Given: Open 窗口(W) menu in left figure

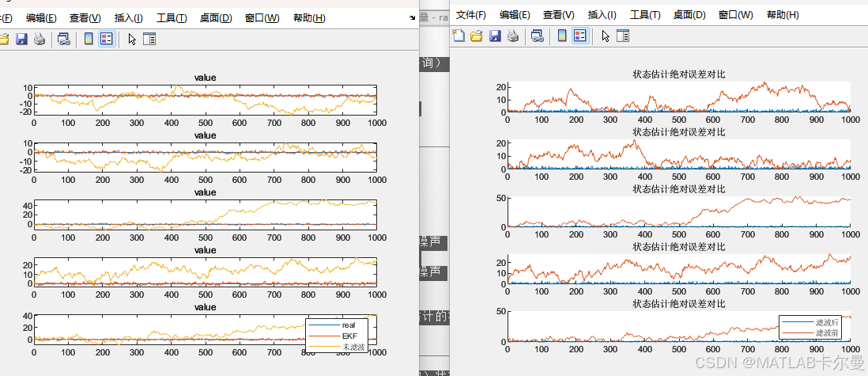Looking at the screenshot, I should 262,18.
